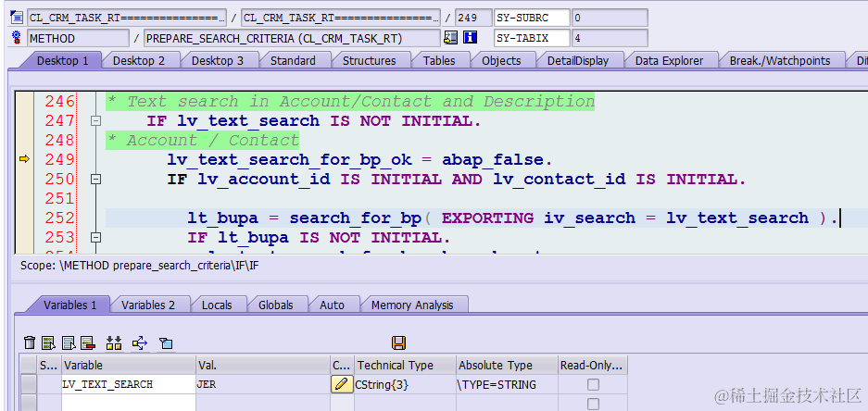Select the Auto tab

[333, 305]
